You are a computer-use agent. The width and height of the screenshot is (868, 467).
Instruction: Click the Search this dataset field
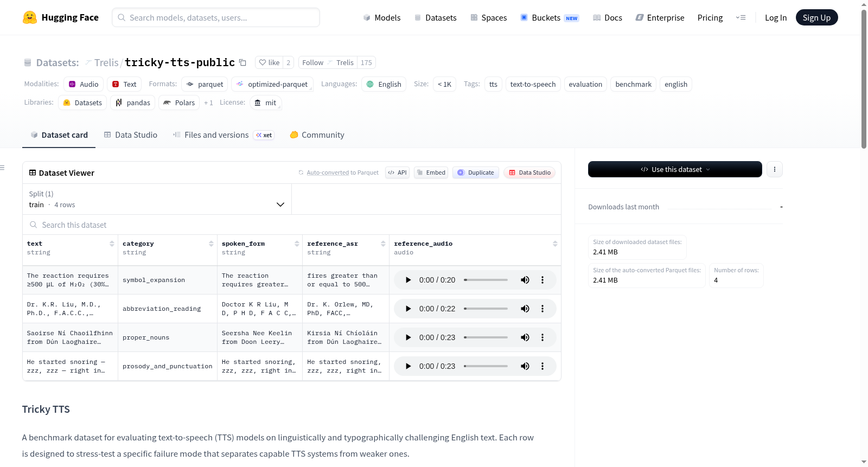(x=292, y=225)
